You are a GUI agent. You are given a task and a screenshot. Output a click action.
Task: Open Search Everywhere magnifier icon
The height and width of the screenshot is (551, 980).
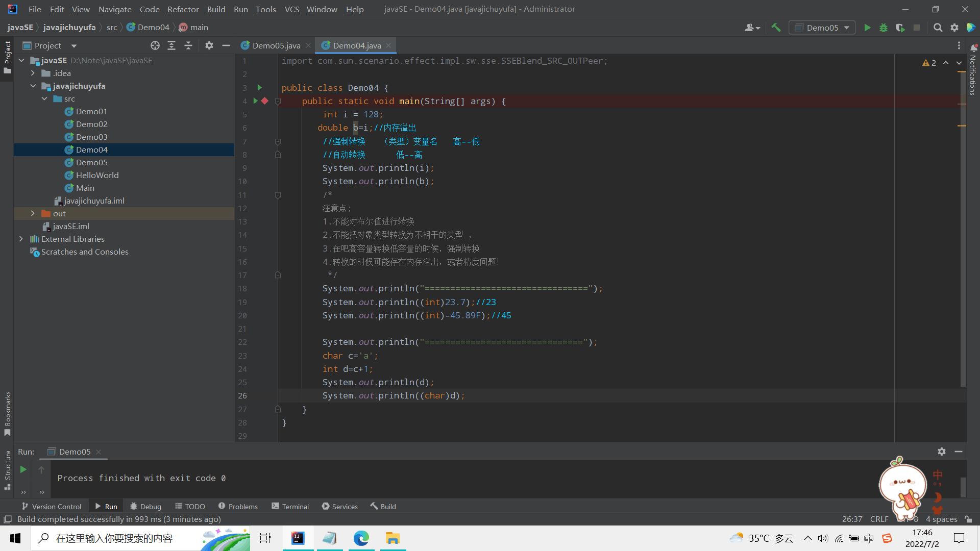pos(938,28)
